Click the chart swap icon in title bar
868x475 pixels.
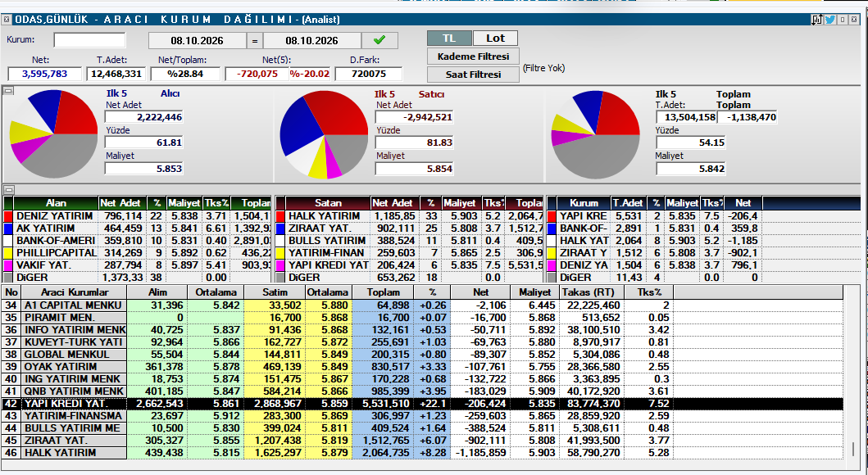817,20
